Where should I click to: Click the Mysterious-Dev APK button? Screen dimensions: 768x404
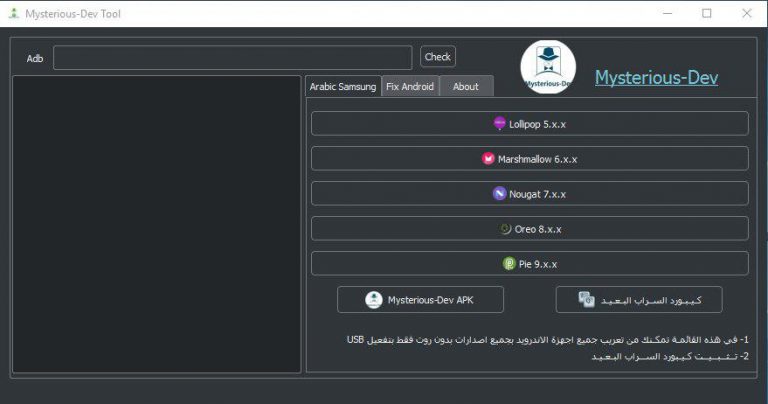point(420,300)
